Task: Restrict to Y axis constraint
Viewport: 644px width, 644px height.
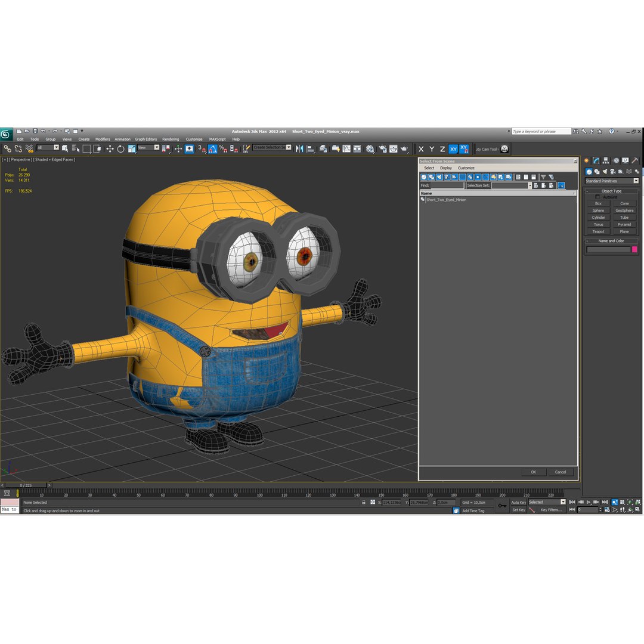Action: click(432, 149)
